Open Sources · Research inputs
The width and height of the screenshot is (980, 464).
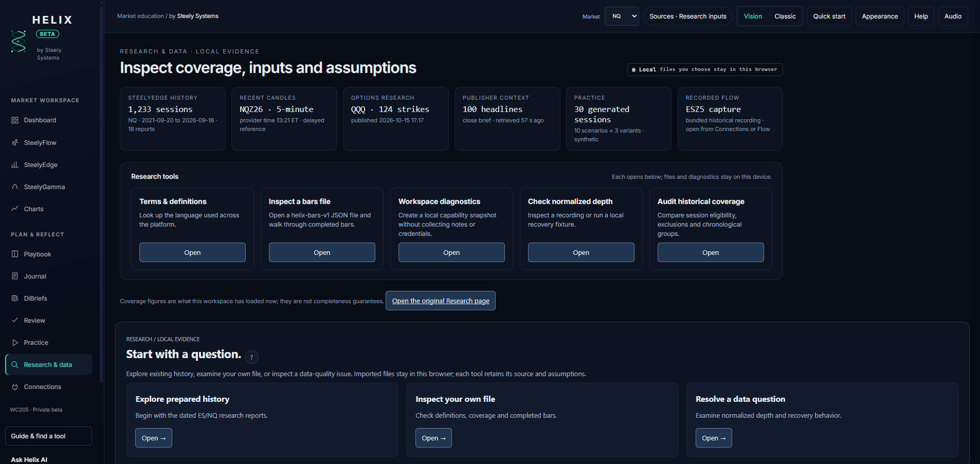688,16
